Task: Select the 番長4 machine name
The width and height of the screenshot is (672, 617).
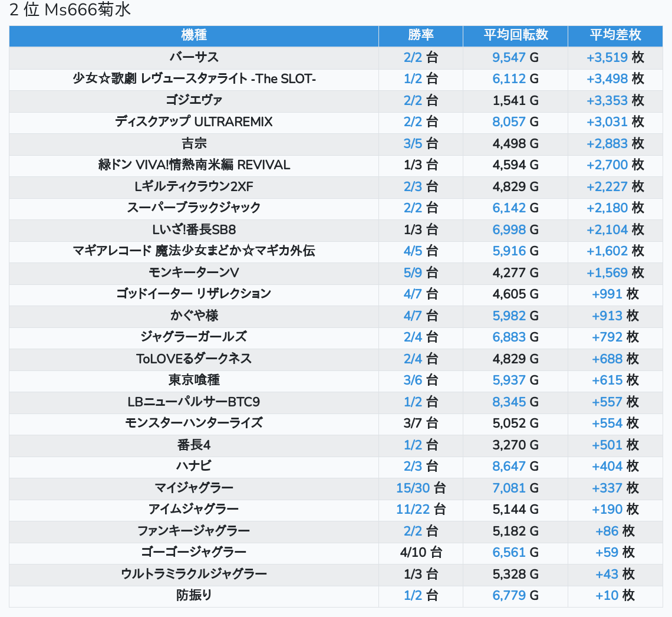Action: [x=194, y=445]
